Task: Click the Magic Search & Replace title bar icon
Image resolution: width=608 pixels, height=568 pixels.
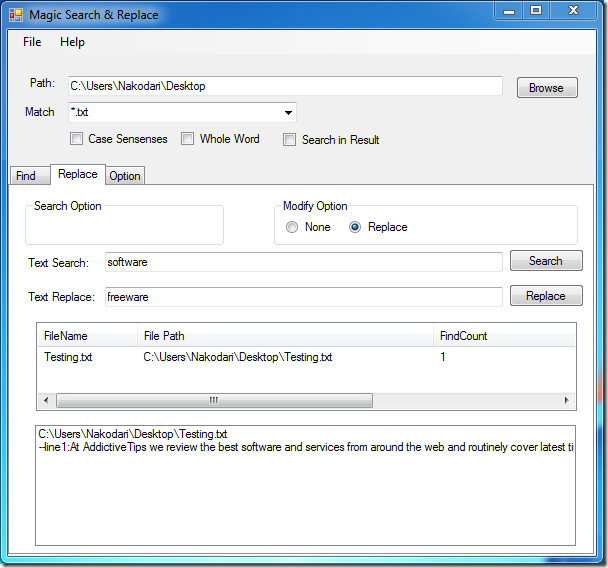Action: (16, 15)
